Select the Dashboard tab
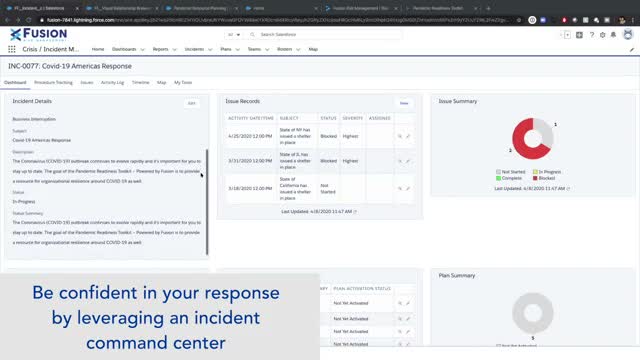Screen dimensions: 640x360 point(15,82)
